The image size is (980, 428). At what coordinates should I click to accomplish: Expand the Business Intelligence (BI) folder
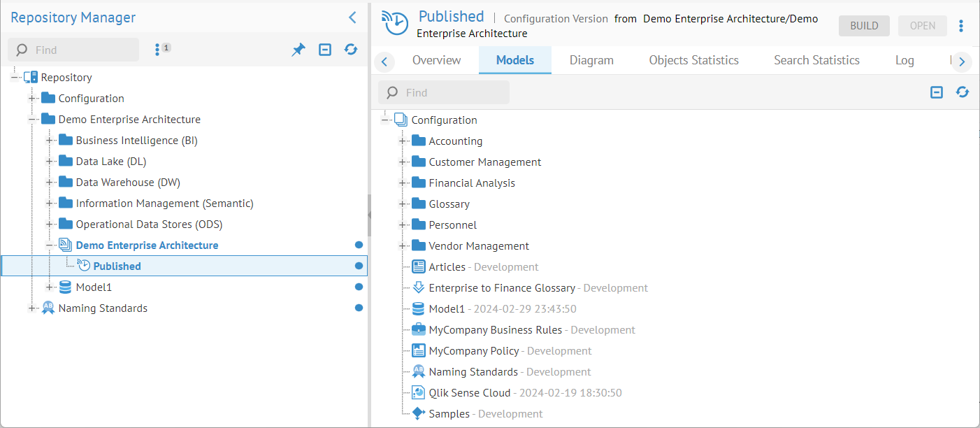click(x=50, y=141)
